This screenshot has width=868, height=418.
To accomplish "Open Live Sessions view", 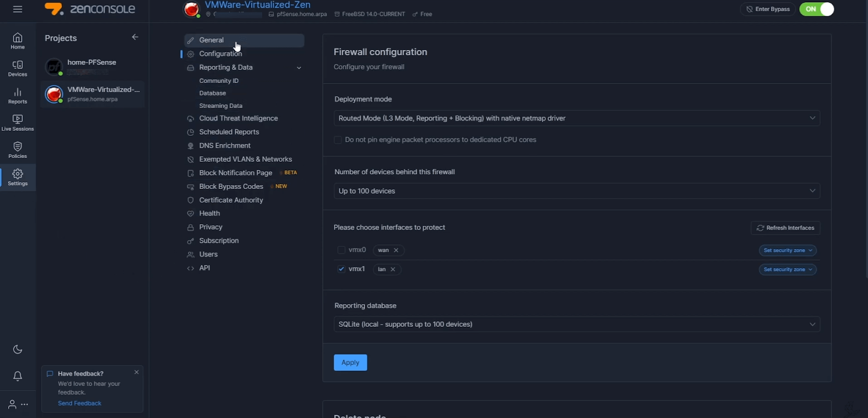I will click(x=17, y=123).
